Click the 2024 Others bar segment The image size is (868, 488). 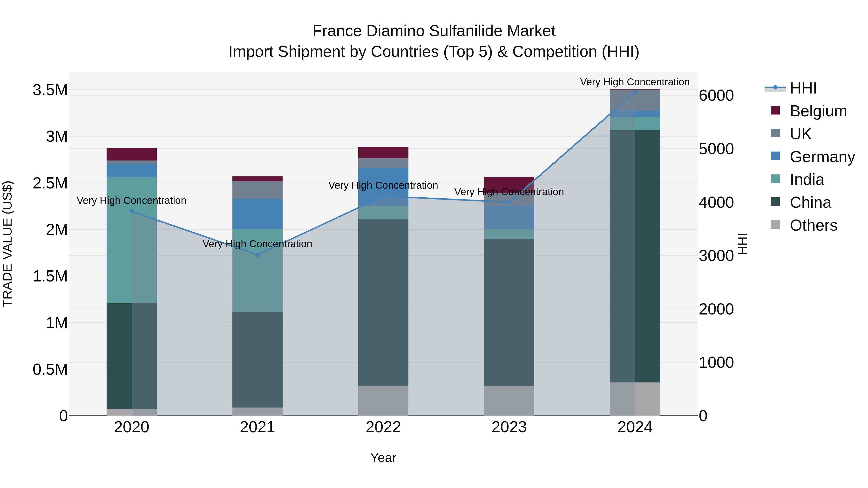pos(635,399)
